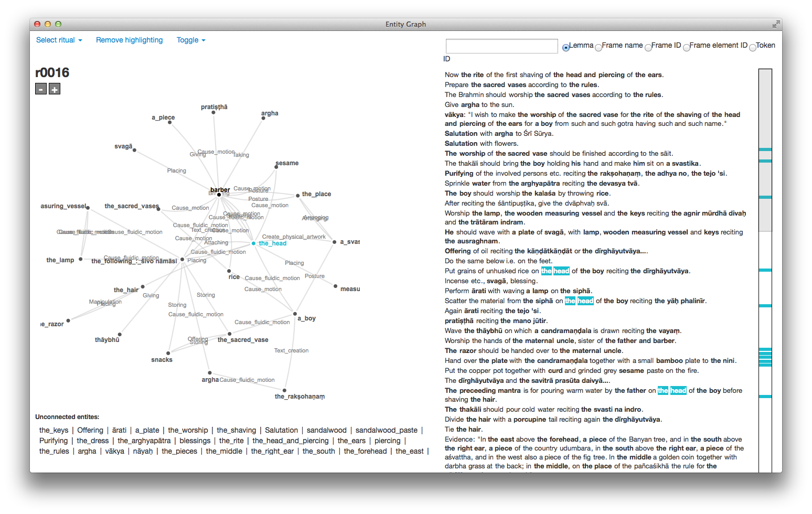Toggle fullscreen via title bar arrows icon
Screen dimensions: 812x514
[x=776, y=24]
